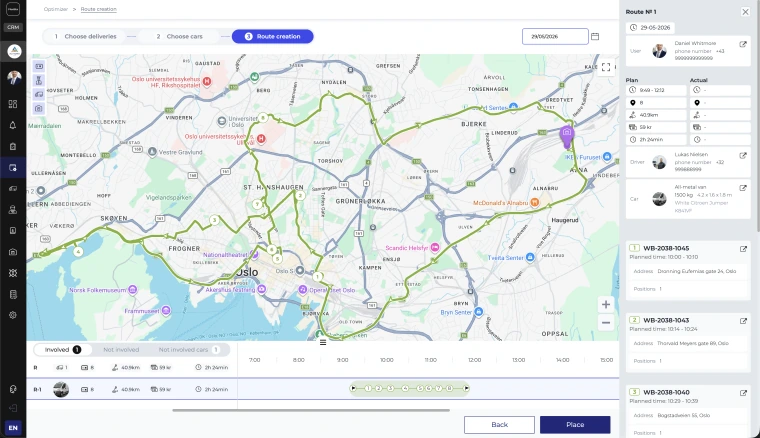The height and width of the screenshot is (438, 760).
Task: Select the WB-2038-1040 order title
Action: click(666, 392)
